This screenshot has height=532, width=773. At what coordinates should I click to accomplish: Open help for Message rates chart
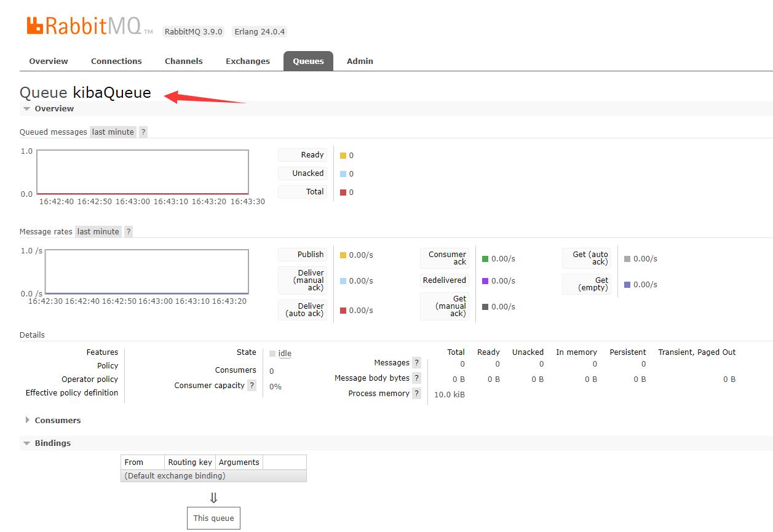pyautogui.click(x=129, y=232)
